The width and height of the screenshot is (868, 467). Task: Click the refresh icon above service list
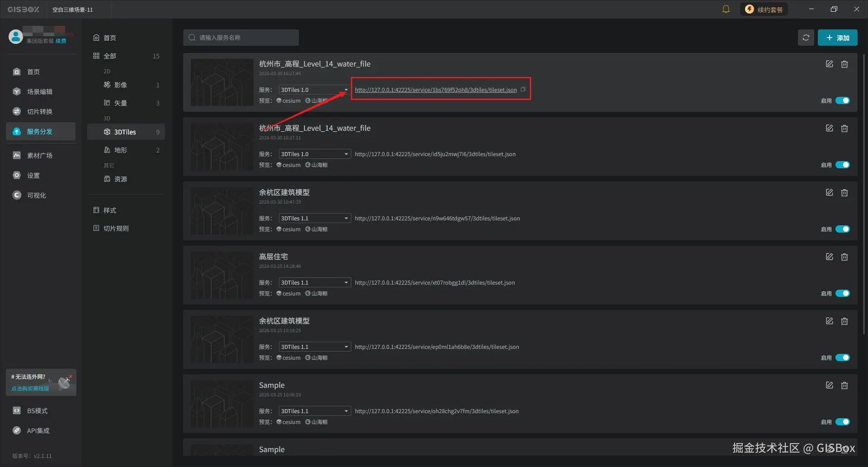[x=806, y=38]
